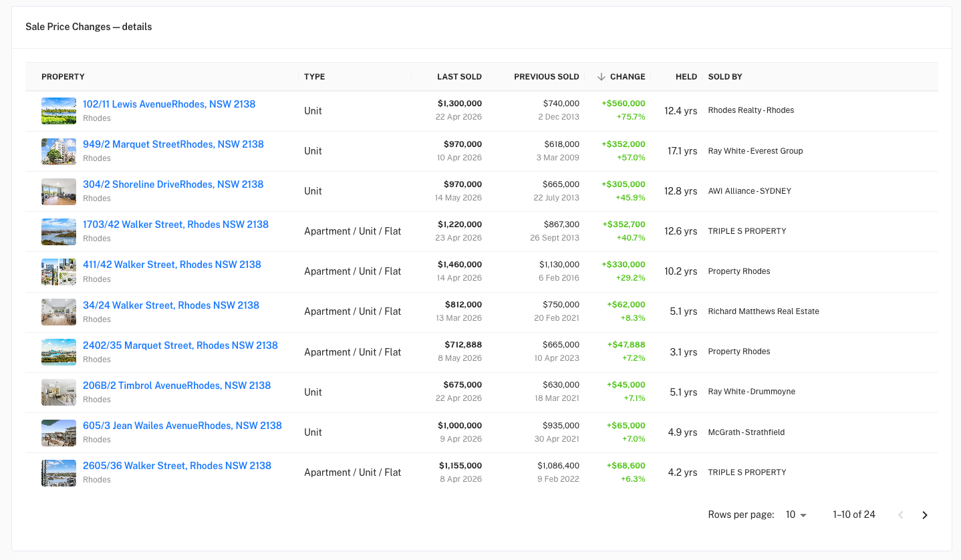The height and width of the screenshot is (560, 961).
Task: Click thumbnail for 206B/2 Timbrol Avenue
Action: pyautogui.click(x=59, y=392)
